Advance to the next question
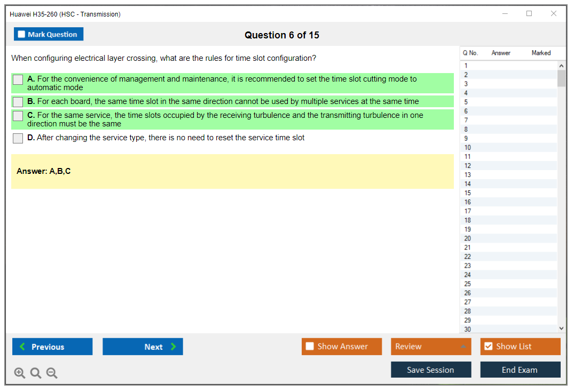This screenshot has width=574, height=392. (143, 347)
